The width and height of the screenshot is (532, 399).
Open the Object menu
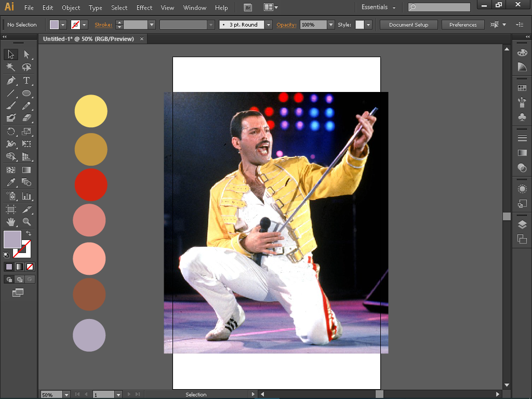(x=71, y=8)
